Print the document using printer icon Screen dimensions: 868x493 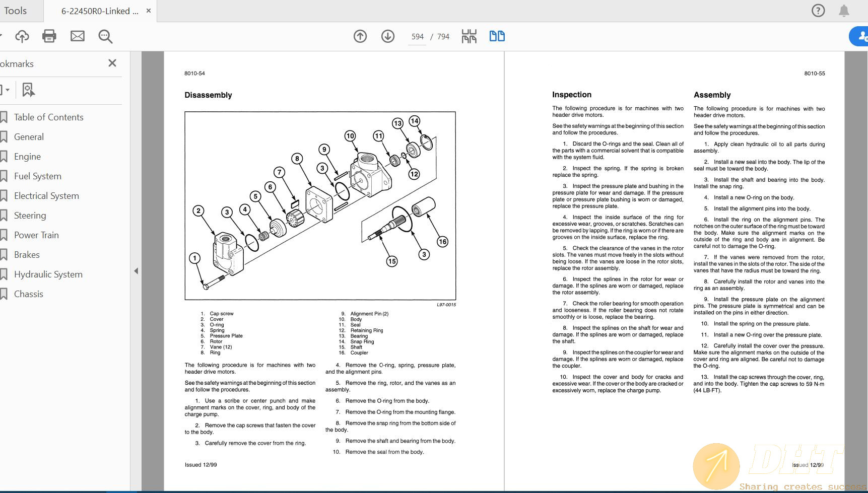pyautogui.click(x=49, y=36)
